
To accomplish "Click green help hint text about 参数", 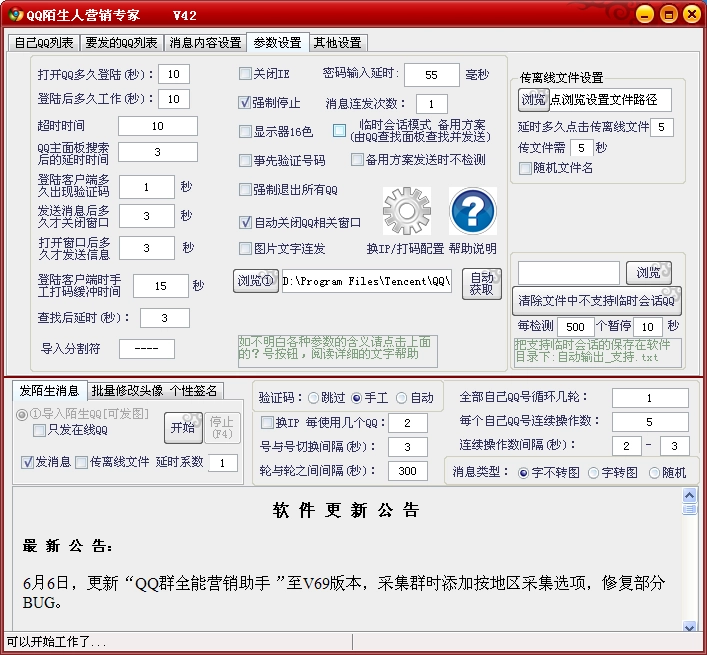I will click(x=337, y=351).
